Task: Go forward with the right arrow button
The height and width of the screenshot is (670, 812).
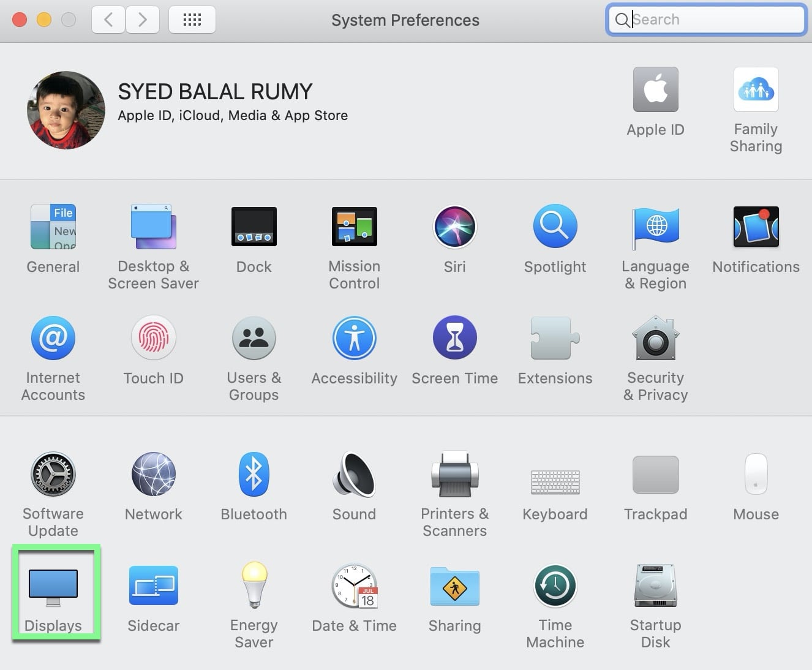Action: pyautogui.click(x=143, y=20)
